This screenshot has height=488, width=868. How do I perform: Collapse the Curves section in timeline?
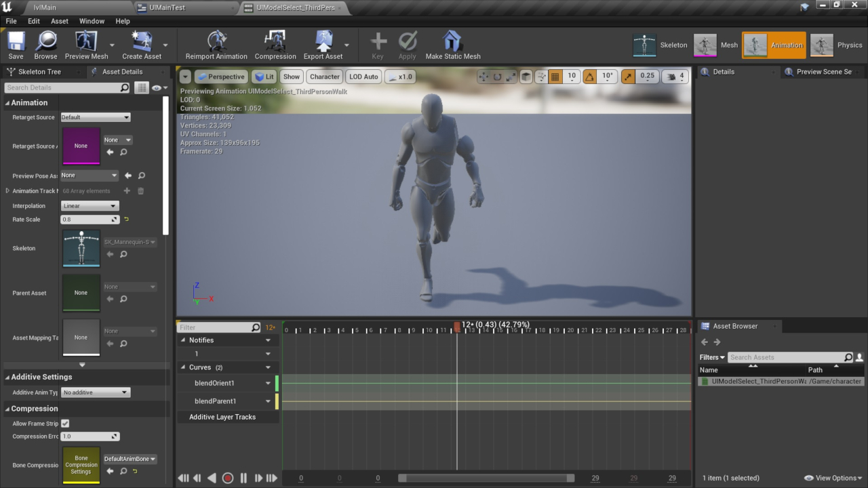(183, 367)
